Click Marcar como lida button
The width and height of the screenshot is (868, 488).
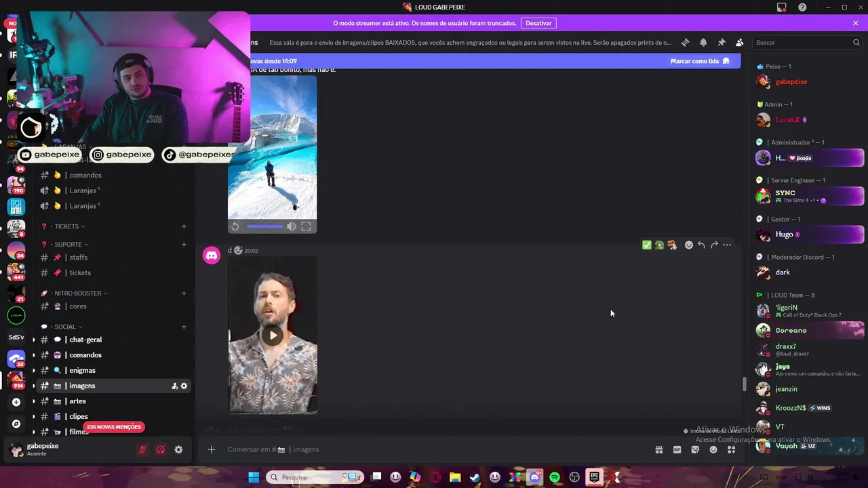pos(700,61)
